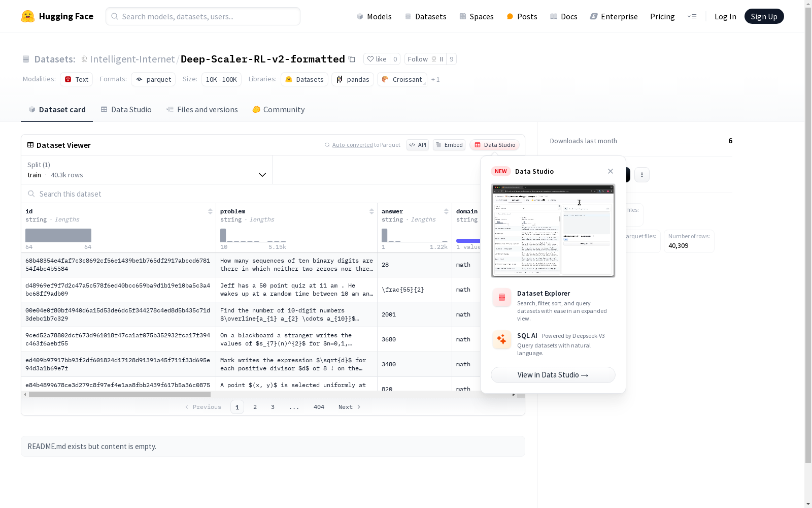Viewport: 812px width, 508px height.
Task: Click the page vertical scrollbar
Action: tap(808, 234)
